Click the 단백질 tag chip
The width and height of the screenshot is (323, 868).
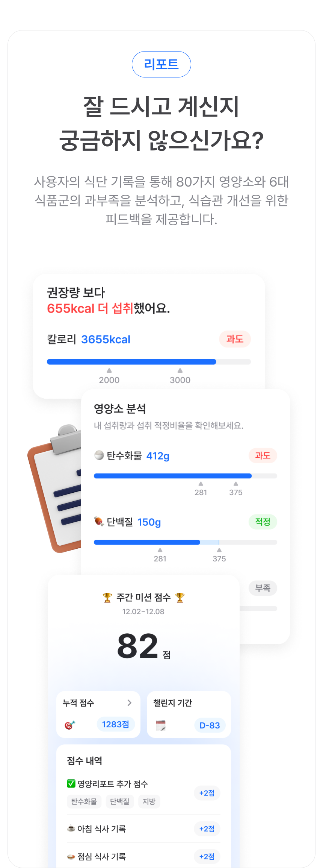(x=119, y=801)
